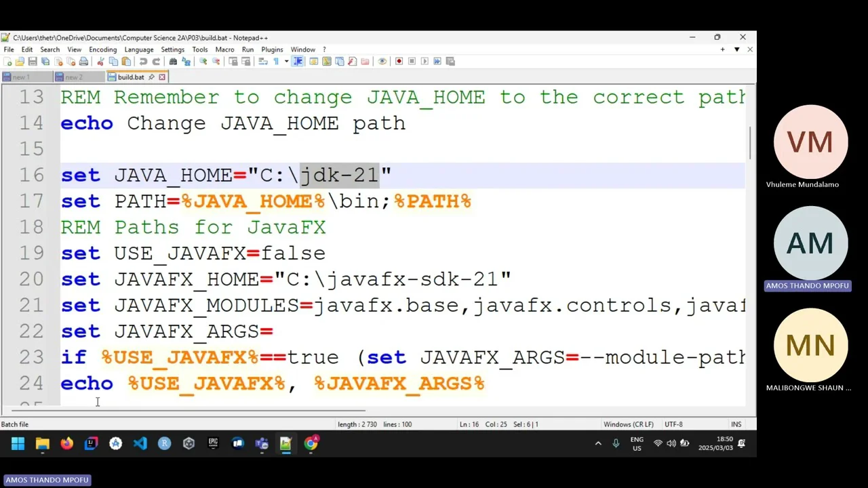Click the Zoom In toolbar icon
This screenshot has height=488, width=868.
coord(203,61)
